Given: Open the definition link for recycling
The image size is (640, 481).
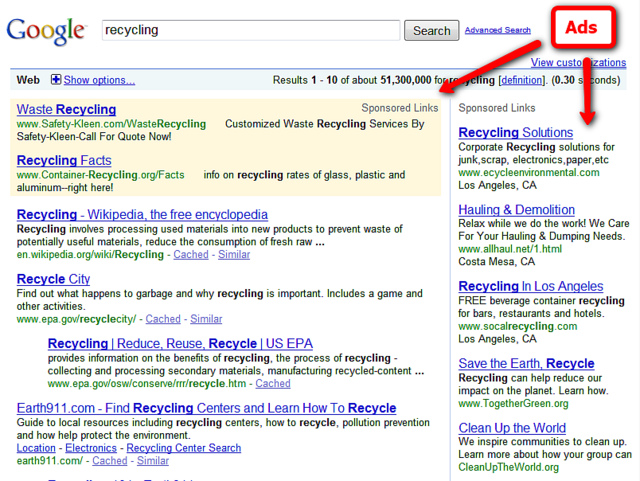Looking at the screenshot, I should [522, 80].
